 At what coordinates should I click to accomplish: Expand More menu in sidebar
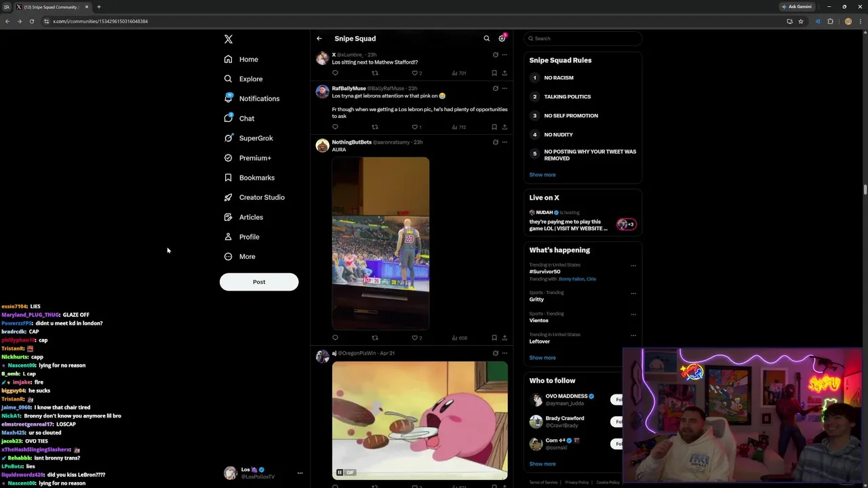coord(240,257)
